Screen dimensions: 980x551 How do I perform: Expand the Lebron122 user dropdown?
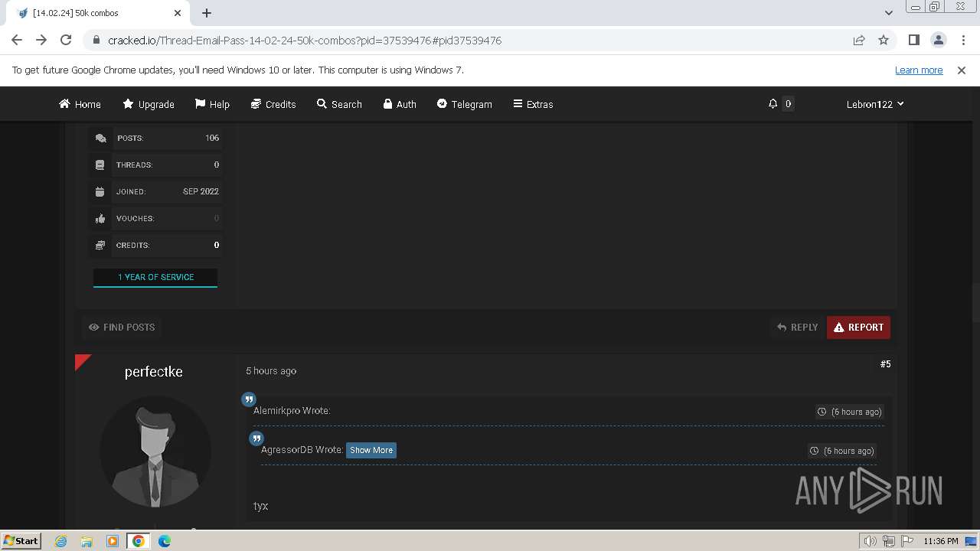pyautogui.click(x=875, y=104)
